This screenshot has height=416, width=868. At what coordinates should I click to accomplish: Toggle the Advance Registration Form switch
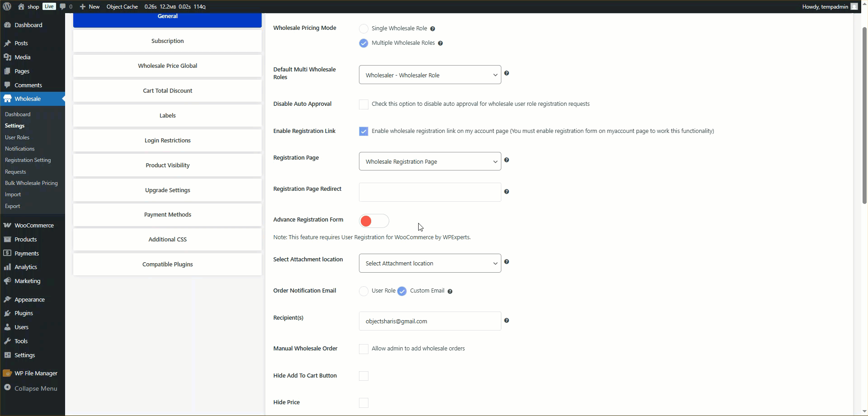[374, 221]
